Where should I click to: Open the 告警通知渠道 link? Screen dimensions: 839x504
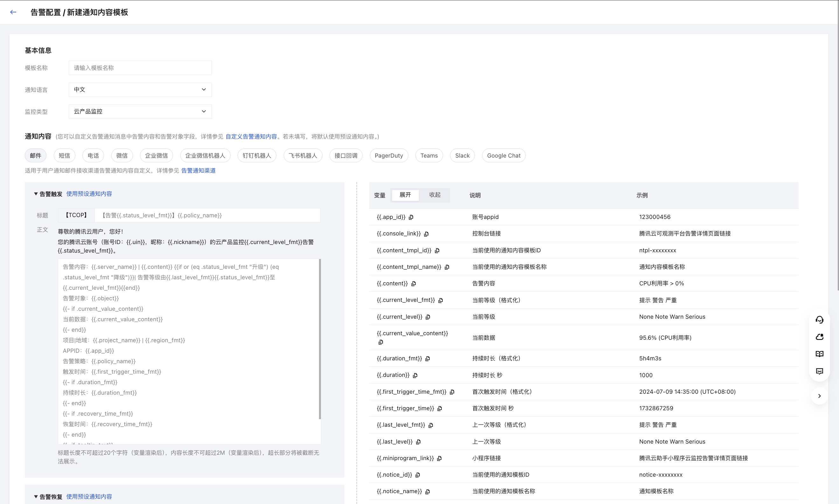[x=198, y=171]
